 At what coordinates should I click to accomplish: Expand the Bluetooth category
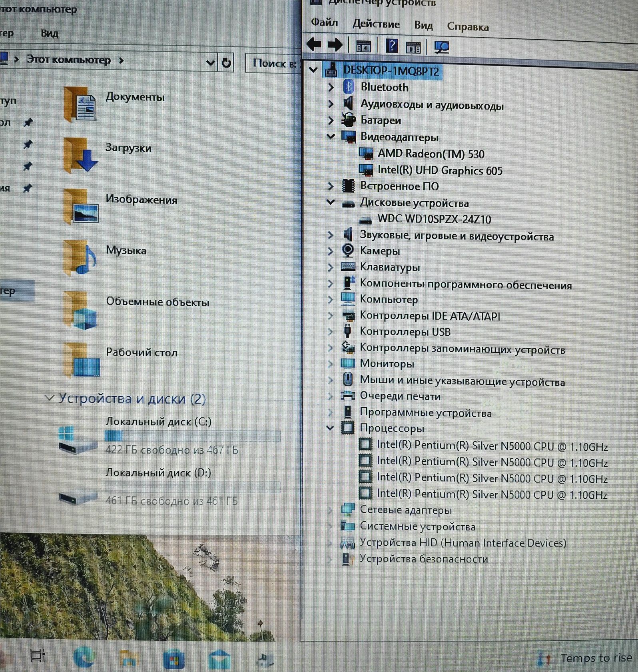pos(331,86)
